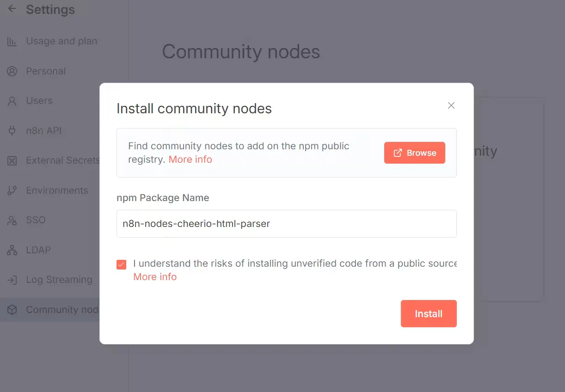565x392 pixels.
Task: Open the External Secrets icon
Action: click(x=12, y=160)
